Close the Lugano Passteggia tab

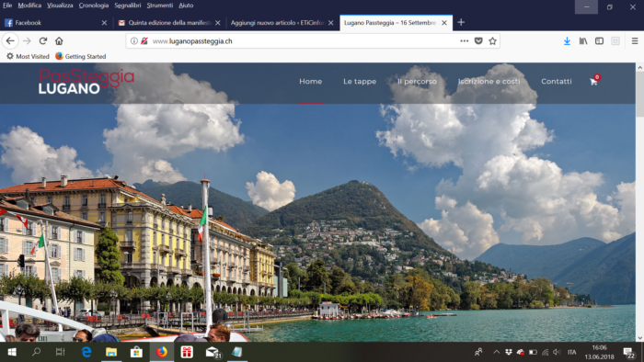(x=444, y=23)
